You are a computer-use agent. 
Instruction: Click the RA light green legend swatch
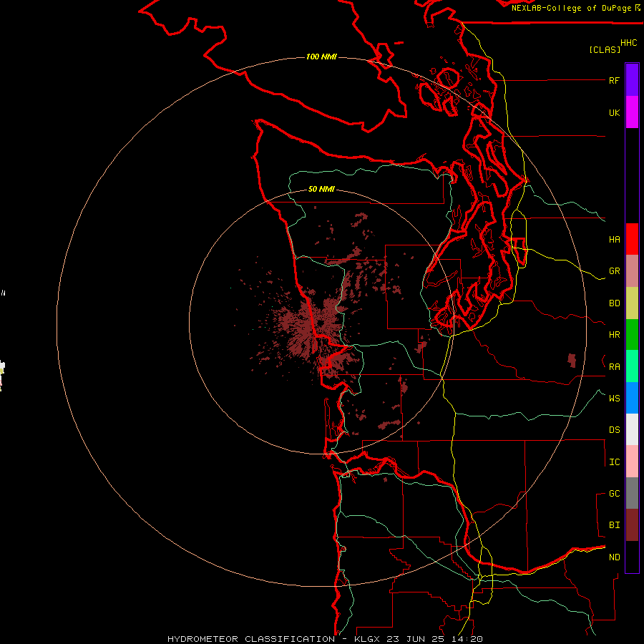tap(632, 366)
